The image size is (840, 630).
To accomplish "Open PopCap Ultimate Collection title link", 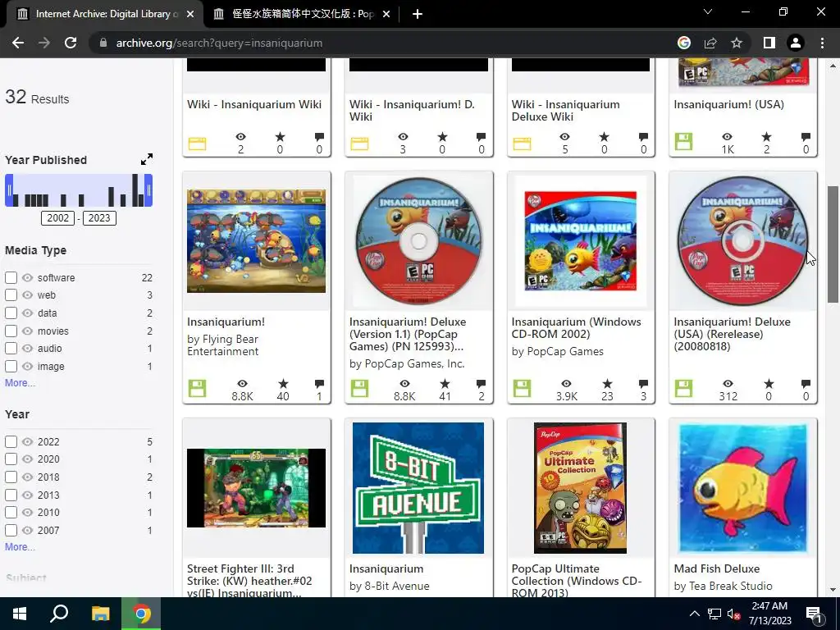I will point(577,581).
